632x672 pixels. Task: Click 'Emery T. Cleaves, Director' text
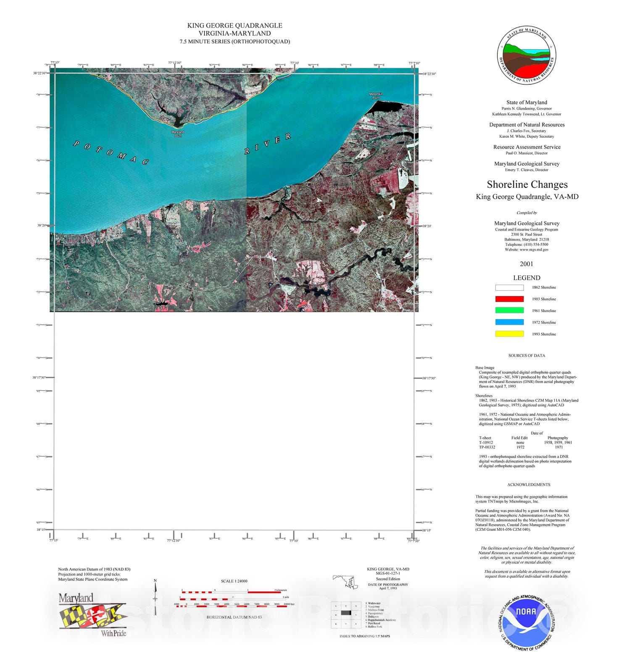coord(527,170)
